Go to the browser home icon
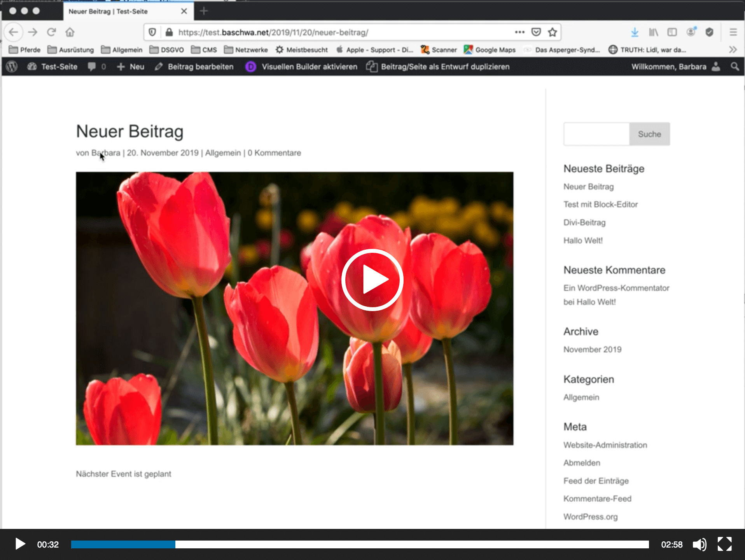The height and width of the screenshot is (560, 745). [x=70, y=32]
